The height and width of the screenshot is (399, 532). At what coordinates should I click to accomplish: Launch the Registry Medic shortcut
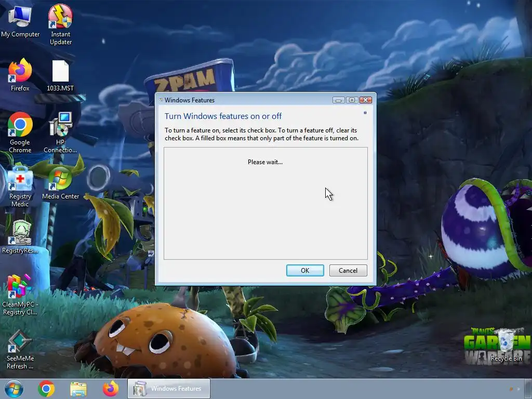pos(20,186)
